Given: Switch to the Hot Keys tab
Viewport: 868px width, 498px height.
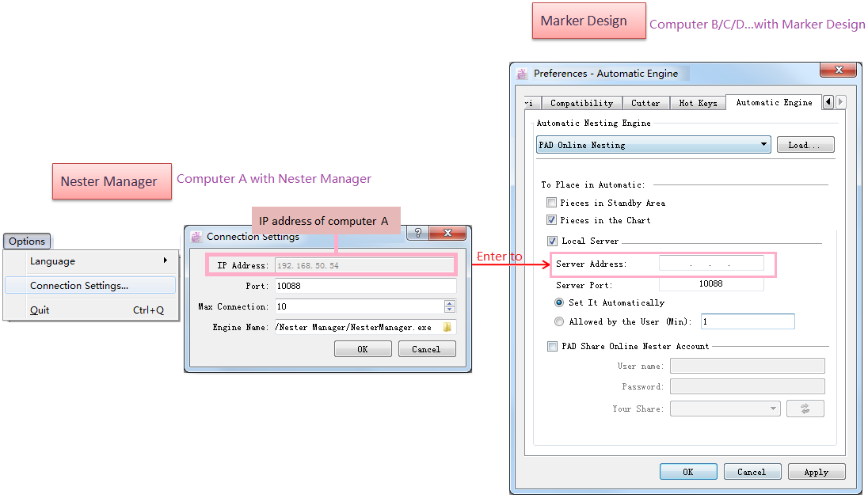Looking at the screenshot, I should [x=698, y=103].
